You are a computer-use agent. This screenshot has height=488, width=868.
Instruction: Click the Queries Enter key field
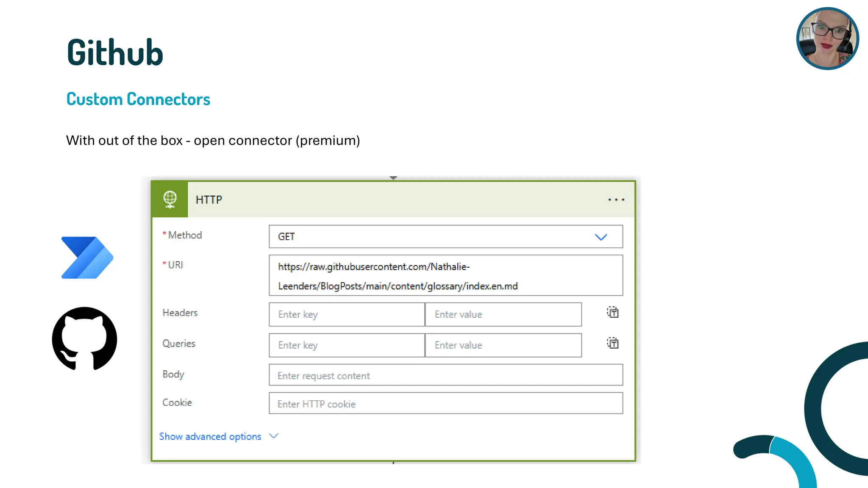(347, 345)
